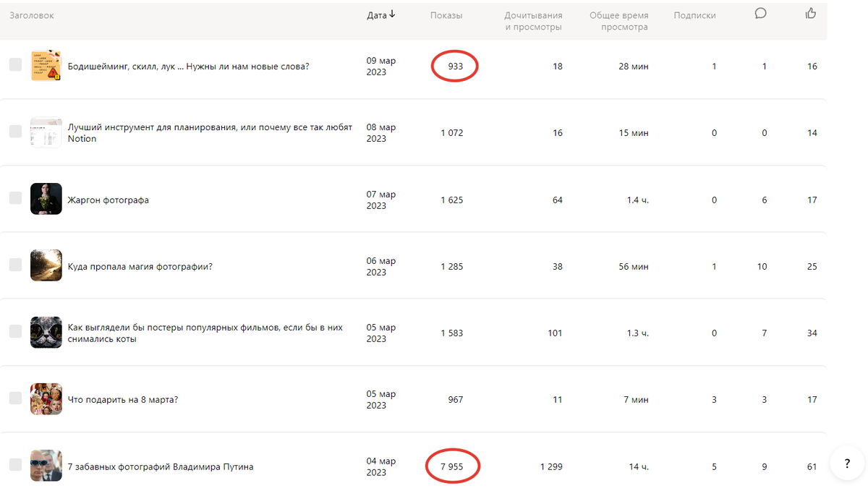
Task: Open the Жаргон фотографа article
Action: coord(108,200)
